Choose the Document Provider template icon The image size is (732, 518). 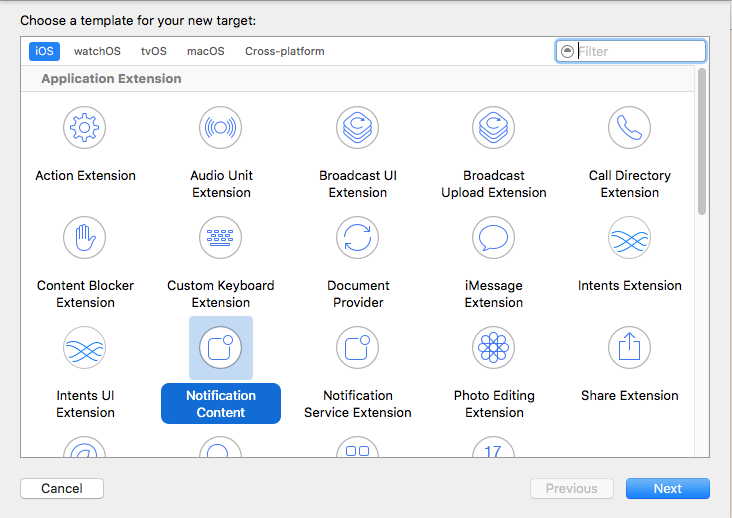tap(357, 237)
